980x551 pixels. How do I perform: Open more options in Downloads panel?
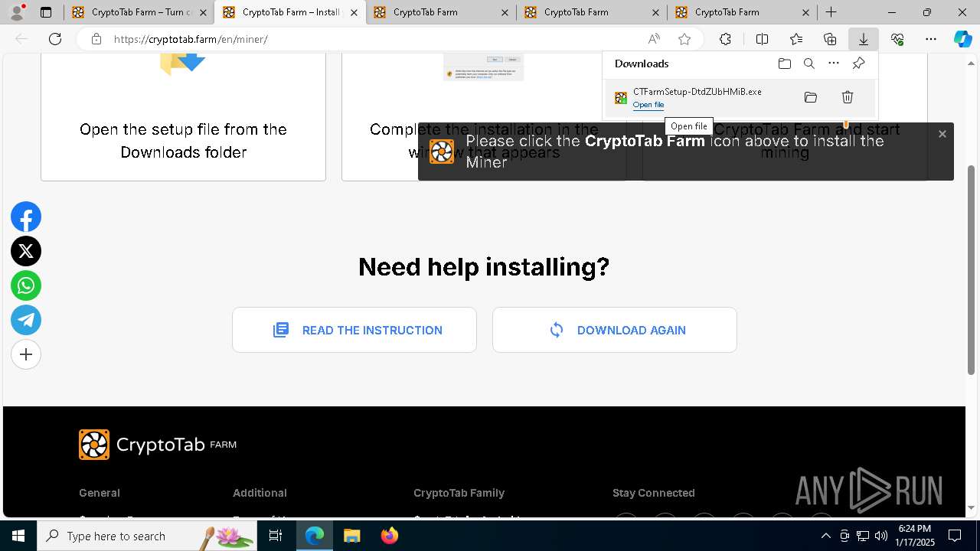pyautogui.click(x=834, y=64)
